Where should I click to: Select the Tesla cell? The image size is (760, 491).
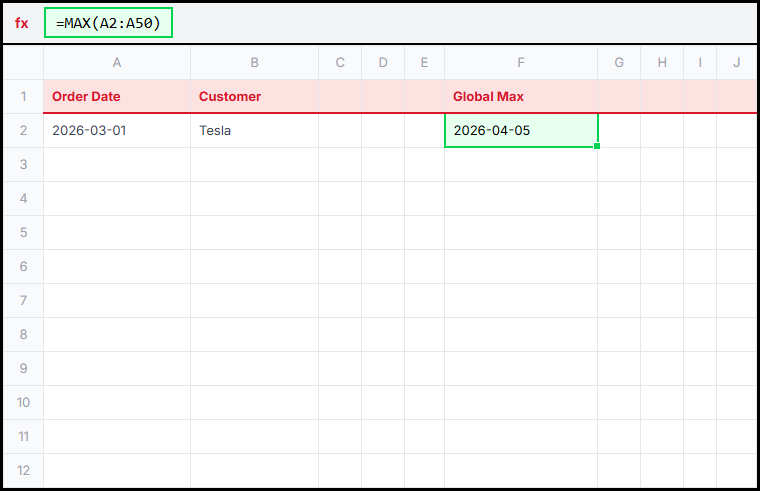[x=254, y=131]
